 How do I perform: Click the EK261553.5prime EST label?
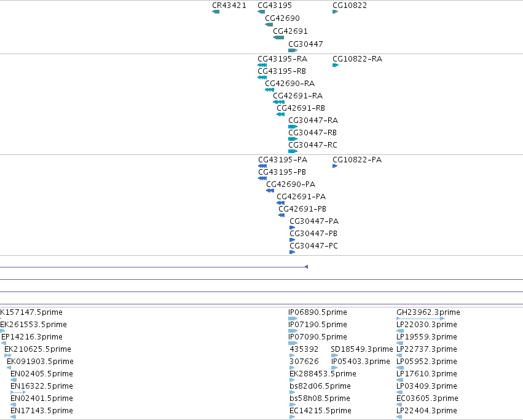[x=33, y=325]
